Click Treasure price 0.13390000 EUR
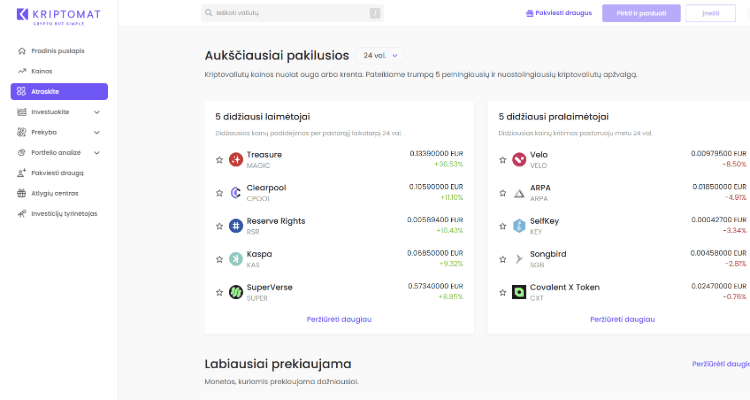This screenshot has width=750, height=400. click(436, 154)
